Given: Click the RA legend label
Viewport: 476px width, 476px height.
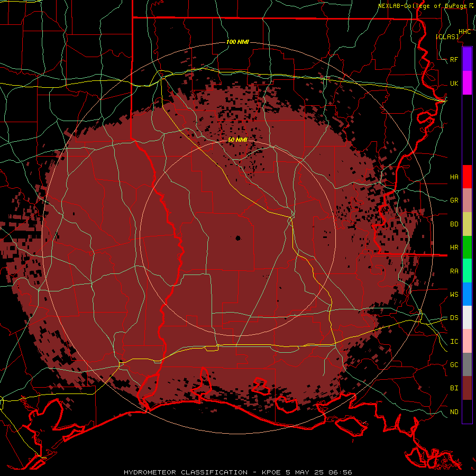Looking at the screenshot, I should pyautogui.click(x=454, y=271).
